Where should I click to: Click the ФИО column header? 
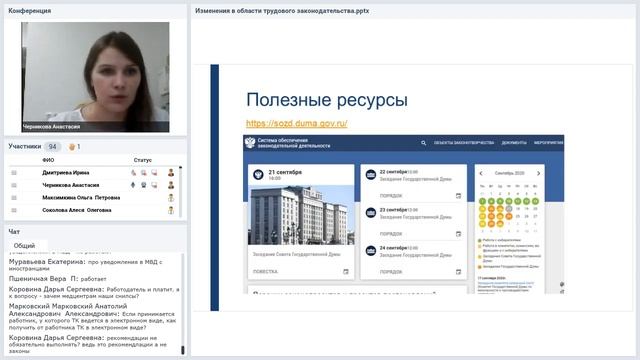coord(48,160)
